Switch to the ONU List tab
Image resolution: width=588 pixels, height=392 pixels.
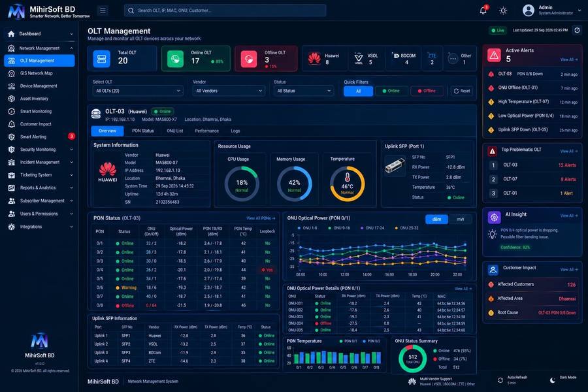tap(174, 131)
